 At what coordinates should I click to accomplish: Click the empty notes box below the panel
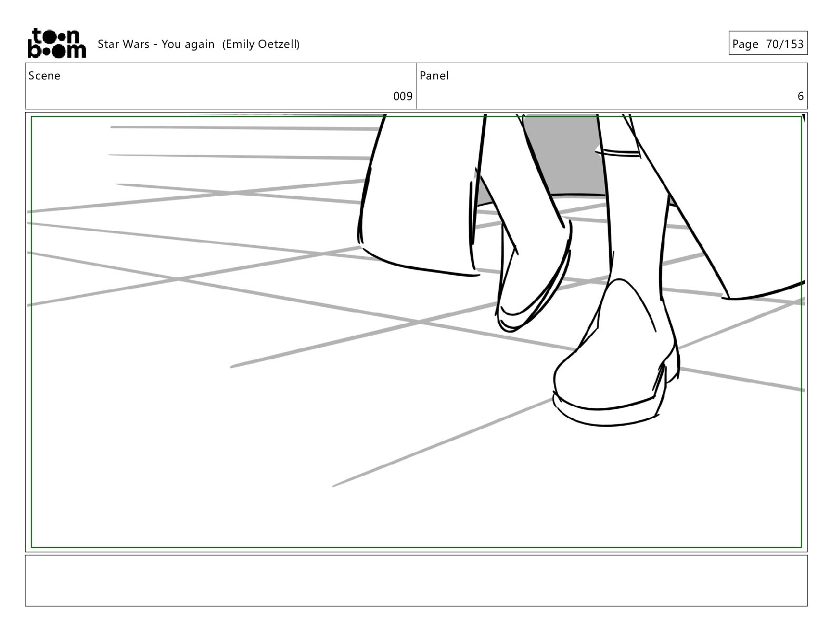click(416, 580)
